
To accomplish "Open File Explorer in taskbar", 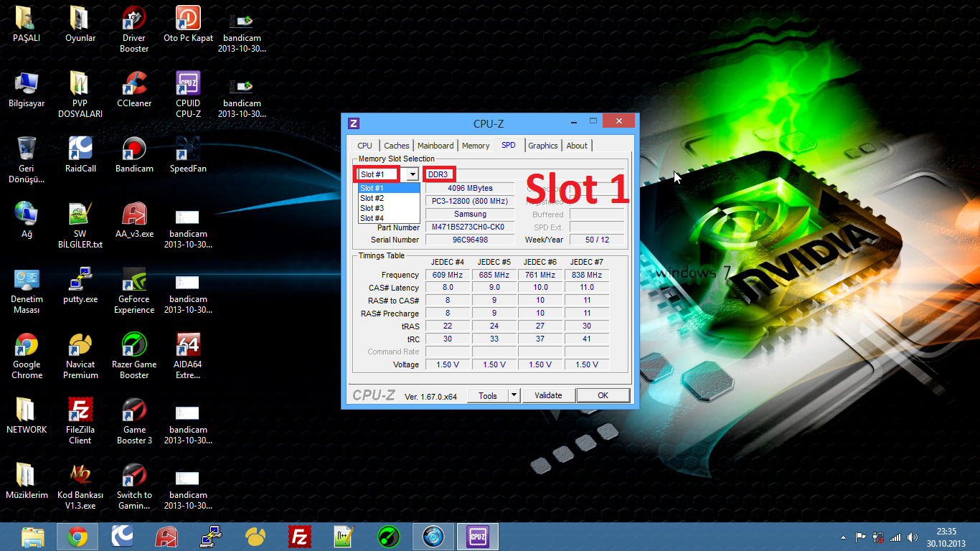I will tap(33, 537).
